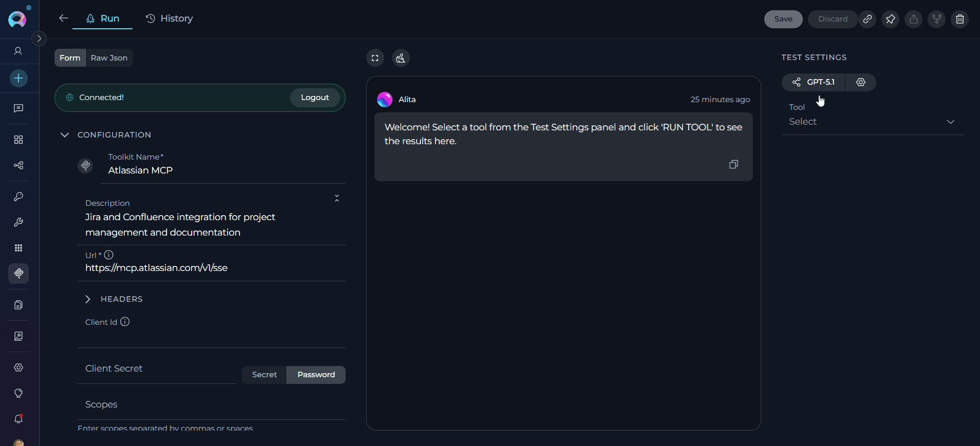Click the clear chat broom icon

[401, 58]
